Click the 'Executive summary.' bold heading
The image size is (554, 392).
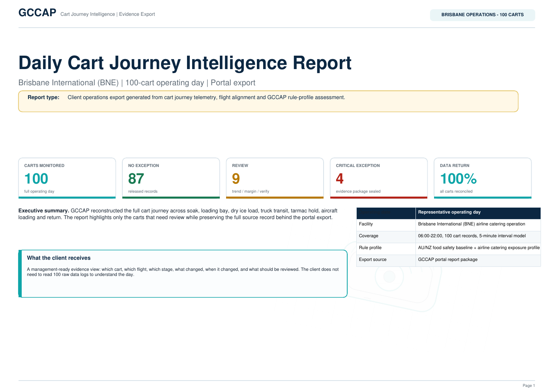click(44, 211)
